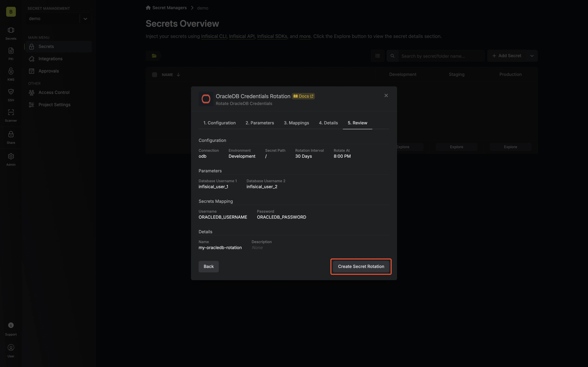
Task: Click the 'Development' environment value in the dialog
Action: pyautogui.click(x=242, y=156)
